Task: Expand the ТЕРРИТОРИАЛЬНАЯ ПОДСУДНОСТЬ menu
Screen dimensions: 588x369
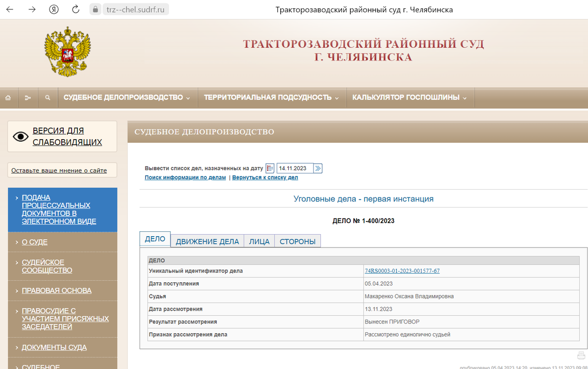Action: (x=271, y=98)
